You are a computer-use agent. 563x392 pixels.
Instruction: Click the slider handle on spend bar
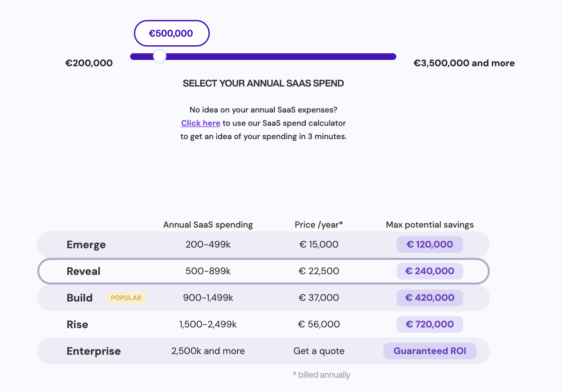(x=160, y=56)
